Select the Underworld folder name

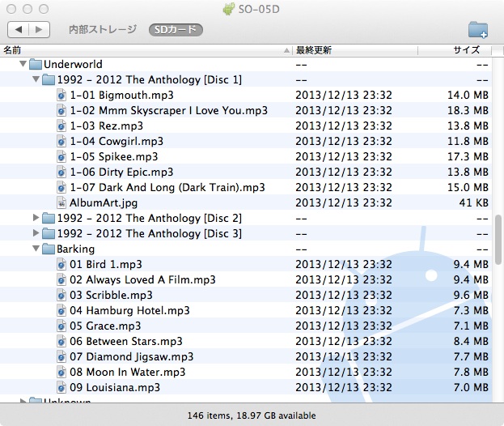73,64
